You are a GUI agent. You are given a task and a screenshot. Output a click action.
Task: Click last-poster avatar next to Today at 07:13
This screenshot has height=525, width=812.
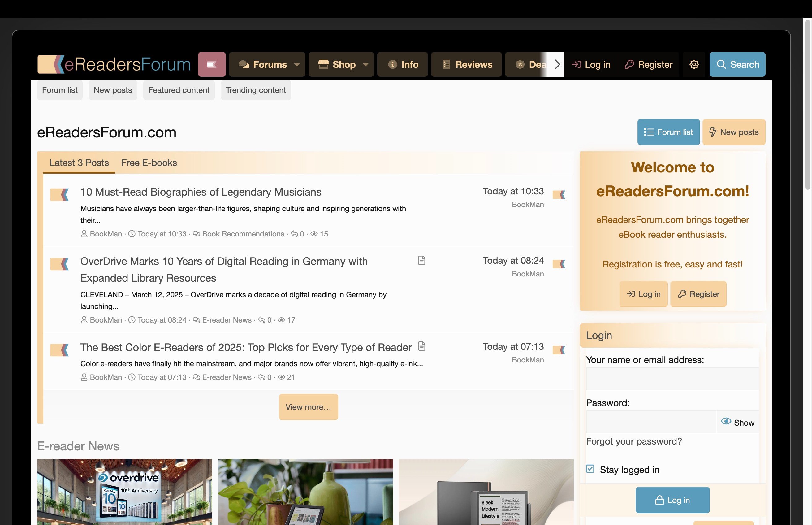[559, 350]
